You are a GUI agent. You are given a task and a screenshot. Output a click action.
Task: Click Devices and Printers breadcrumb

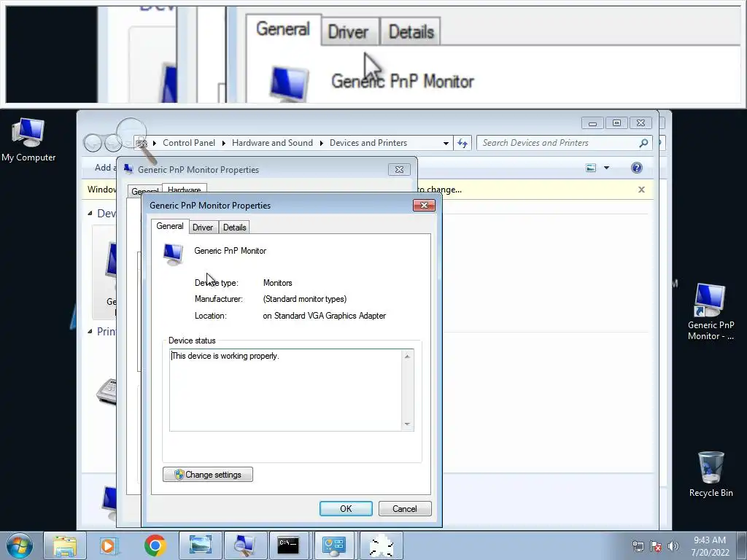click(x=368, y=143)
